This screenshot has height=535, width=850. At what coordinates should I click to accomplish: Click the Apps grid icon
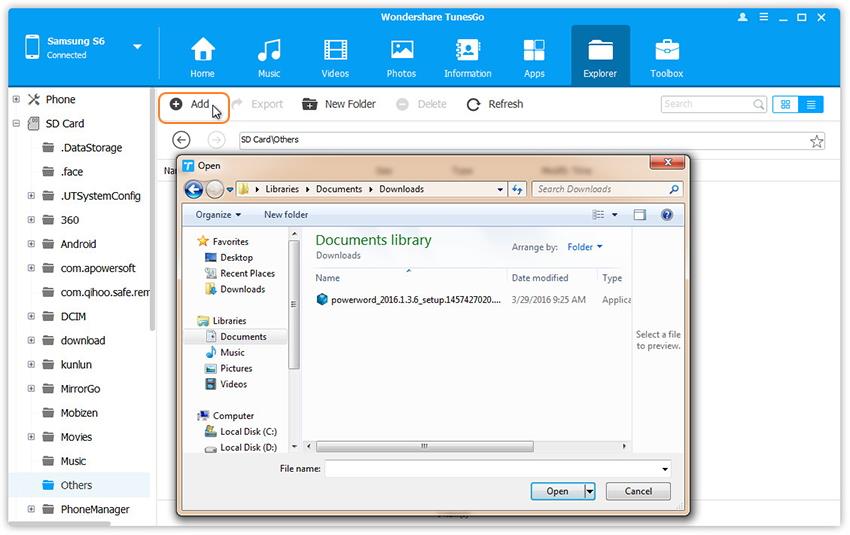click(534, 51)
